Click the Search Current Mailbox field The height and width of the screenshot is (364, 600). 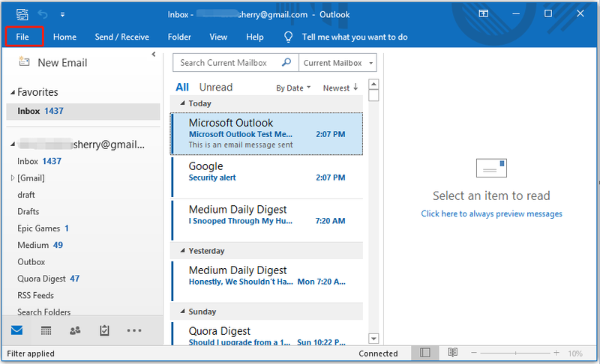(227, 63)
